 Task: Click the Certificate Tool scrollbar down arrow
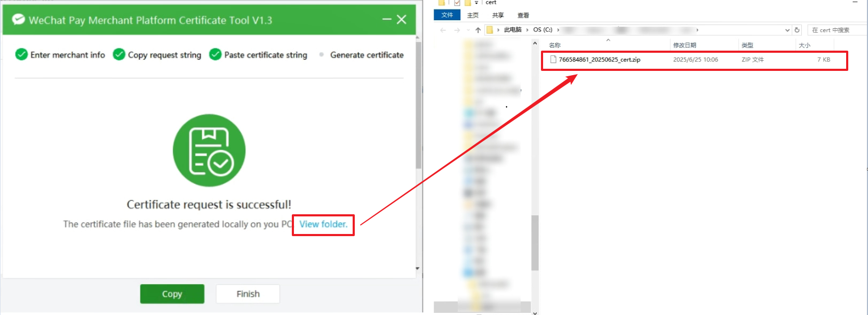click(418, 269)
